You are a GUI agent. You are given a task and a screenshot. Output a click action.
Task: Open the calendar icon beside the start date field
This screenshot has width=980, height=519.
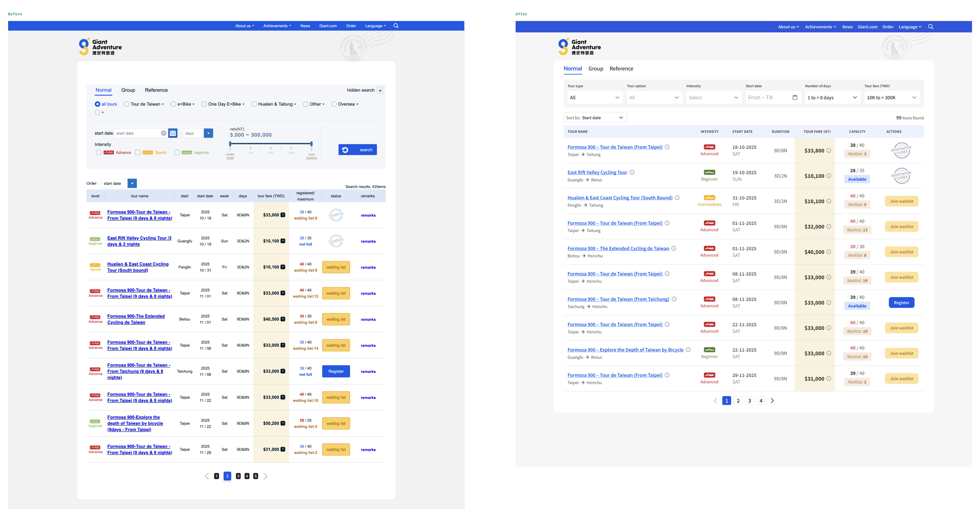tap(173, 133)
